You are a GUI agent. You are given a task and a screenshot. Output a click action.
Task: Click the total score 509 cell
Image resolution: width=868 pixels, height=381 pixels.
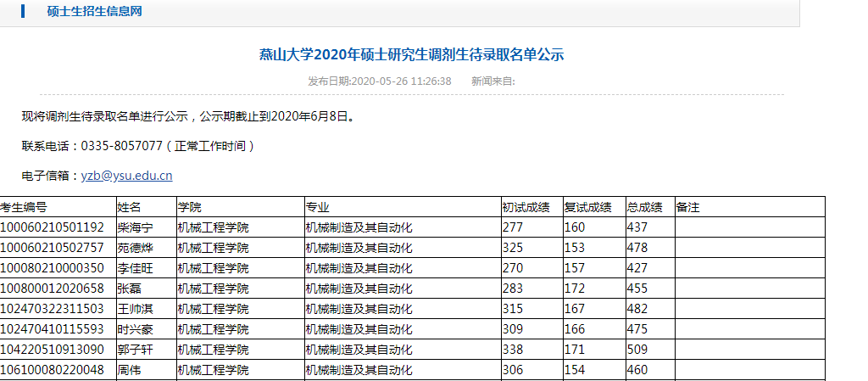(x=637, y=350)
